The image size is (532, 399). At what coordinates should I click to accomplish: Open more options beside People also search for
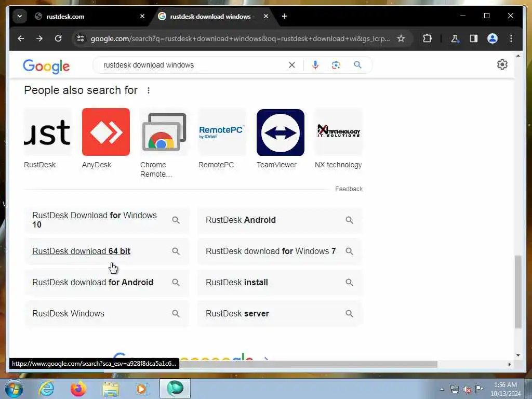(x=148, y=90)
